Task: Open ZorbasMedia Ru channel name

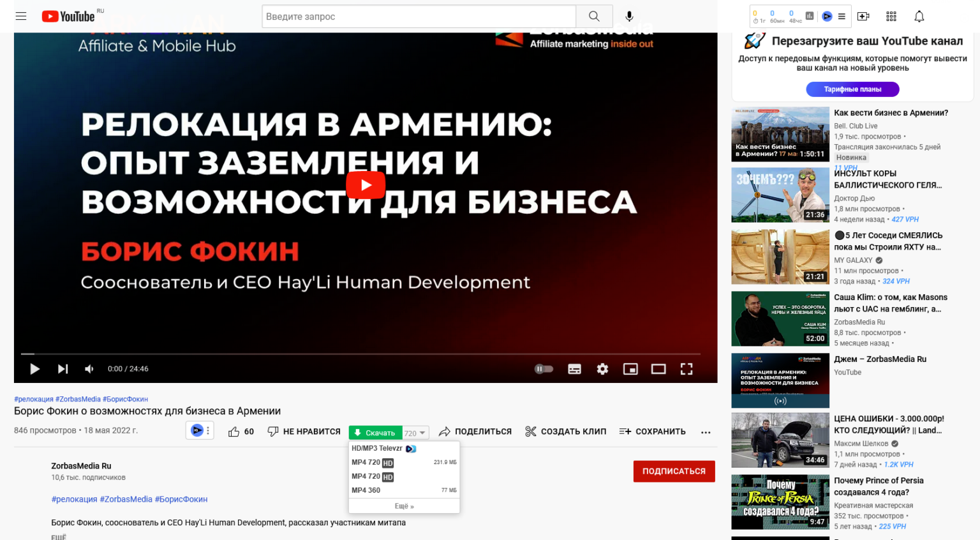Action: click(x=81, y=466)
